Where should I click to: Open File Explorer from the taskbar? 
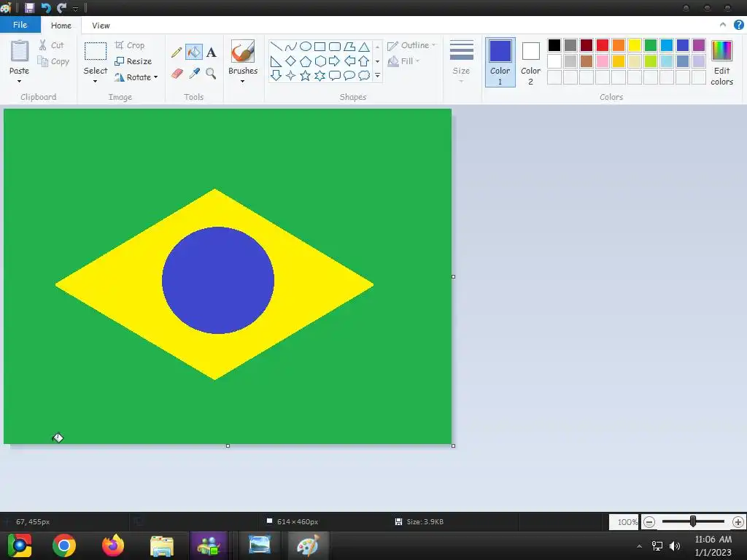162,545
